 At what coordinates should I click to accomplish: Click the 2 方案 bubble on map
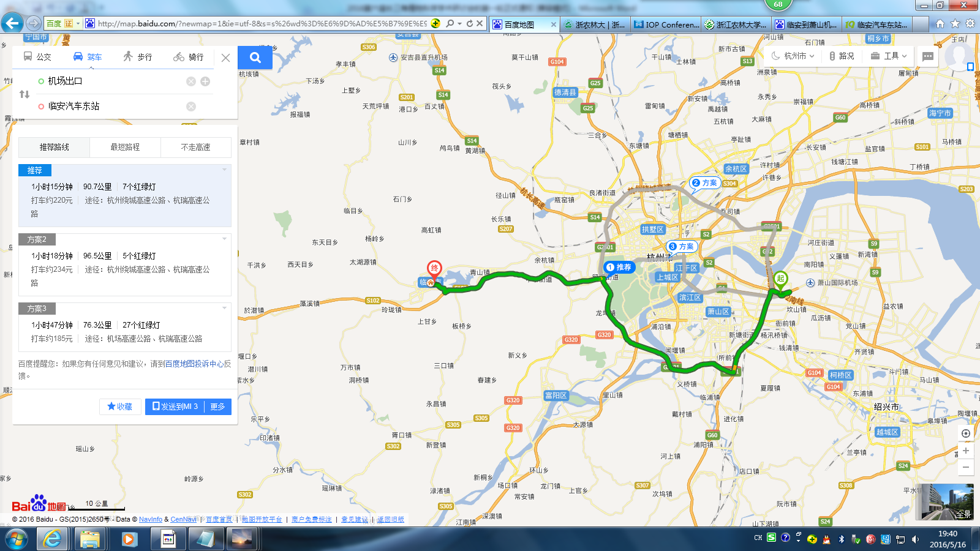pyautogui.click(x=704, y=182)
